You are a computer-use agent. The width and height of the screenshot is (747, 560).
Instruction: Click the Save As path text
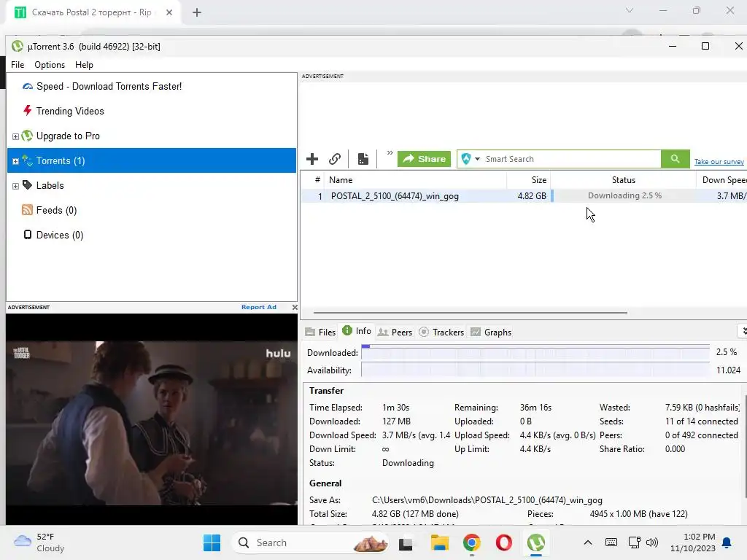pos(487,500)
